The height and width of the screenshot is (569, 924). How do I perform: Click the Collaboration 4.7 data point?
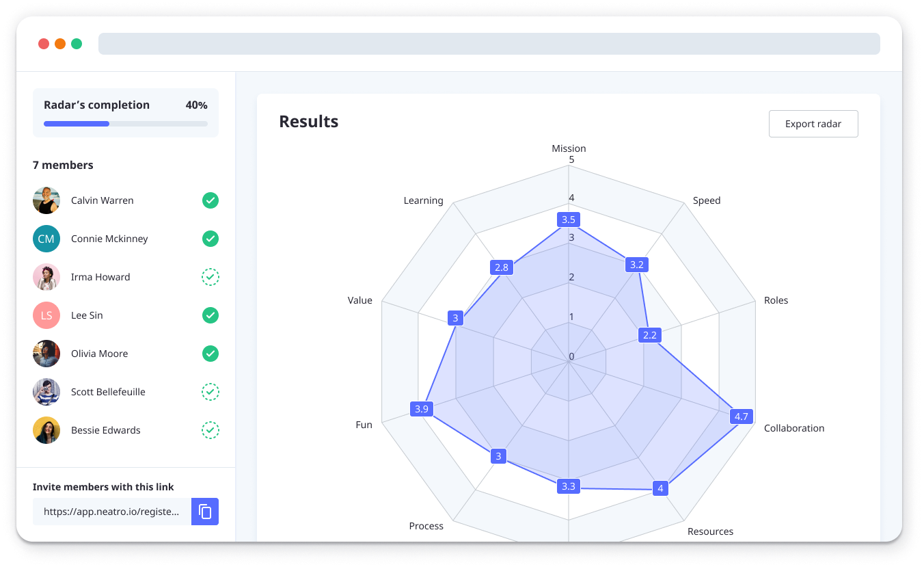click(741, 416)
